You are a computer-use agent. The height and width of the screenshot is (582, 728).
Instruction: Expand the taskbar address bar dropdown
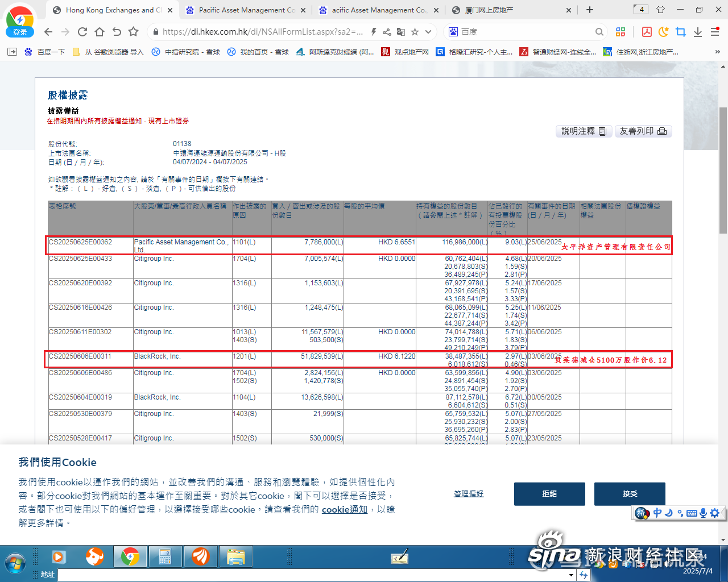click(572, 575)
